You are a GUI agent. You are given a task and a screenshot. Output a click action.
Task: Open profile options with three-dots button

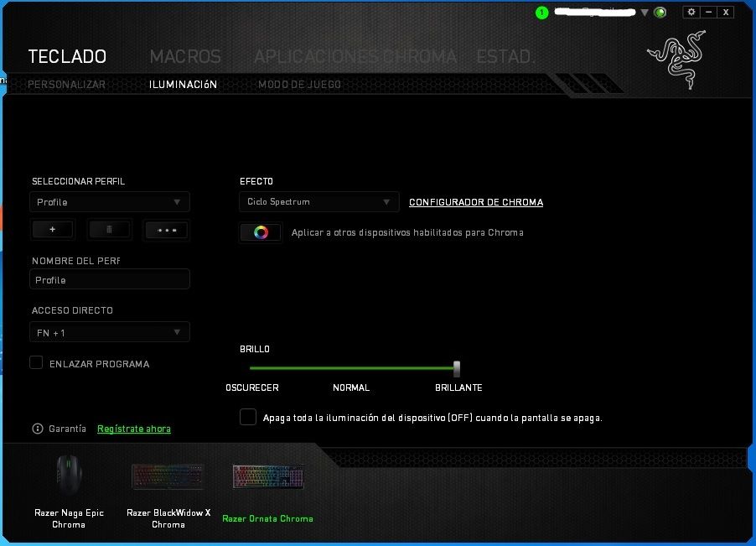coord(167,230)
